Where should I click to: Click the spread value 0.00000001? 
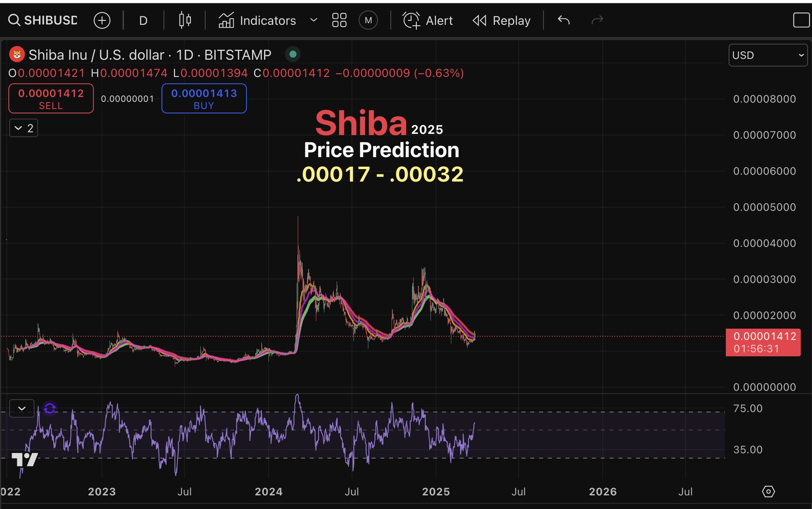[127, 99]
